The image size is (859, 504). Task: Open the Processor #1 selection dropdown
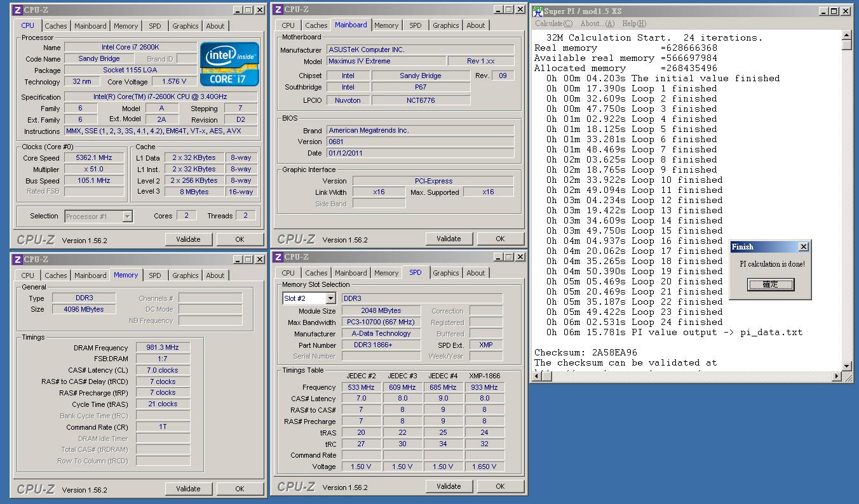(x=127, y=216)
